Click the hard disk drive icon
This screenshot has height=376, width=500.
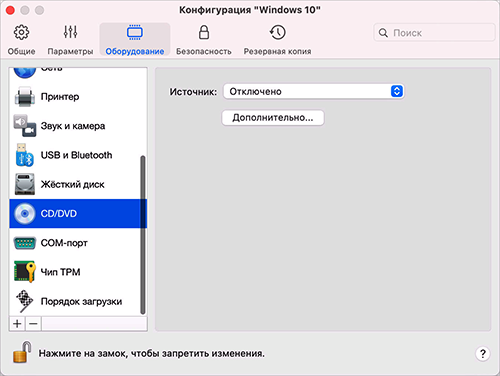25,184
